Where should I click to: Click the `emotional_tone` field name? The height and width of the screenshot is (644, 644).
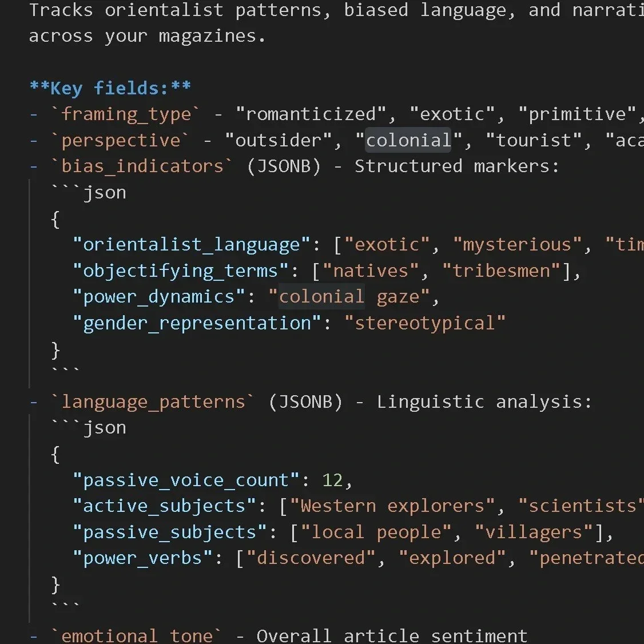[137, 635]
